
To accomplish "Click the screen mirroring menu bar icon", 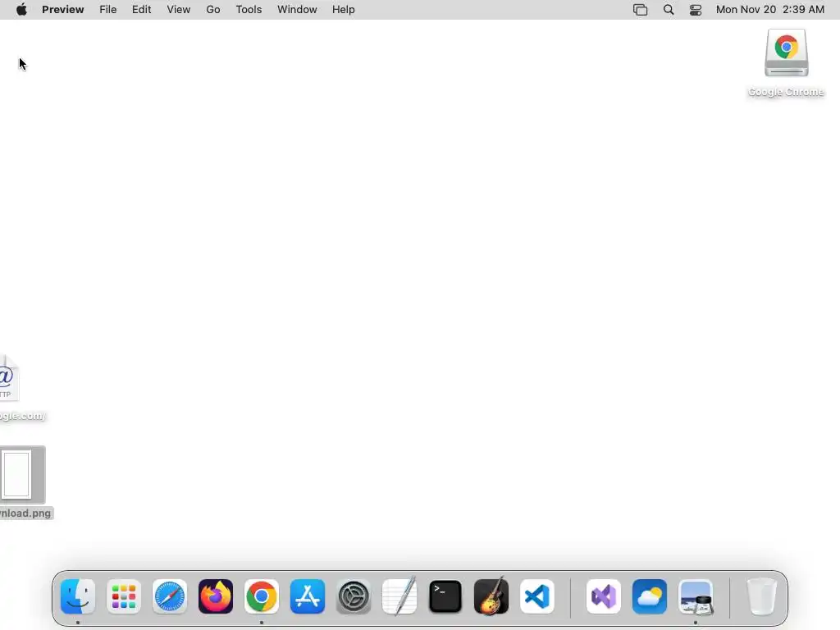I will click(x=640, y=10).
